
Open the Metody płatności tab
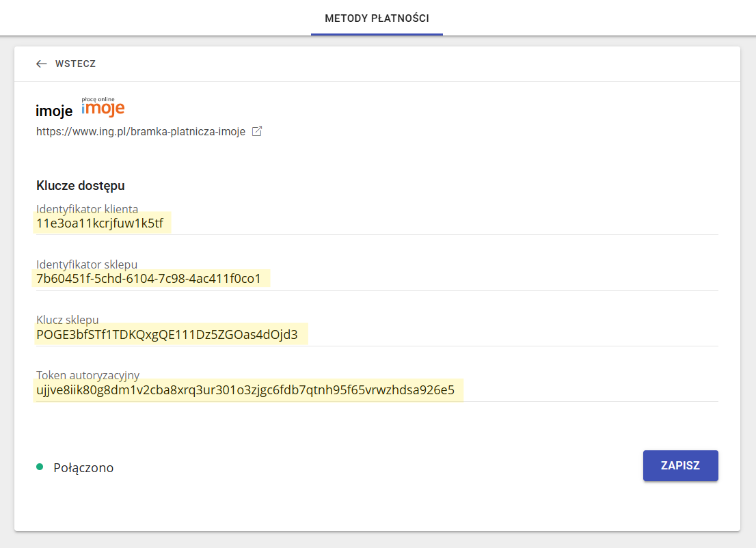pyautogui.click(x=377, y=18)
